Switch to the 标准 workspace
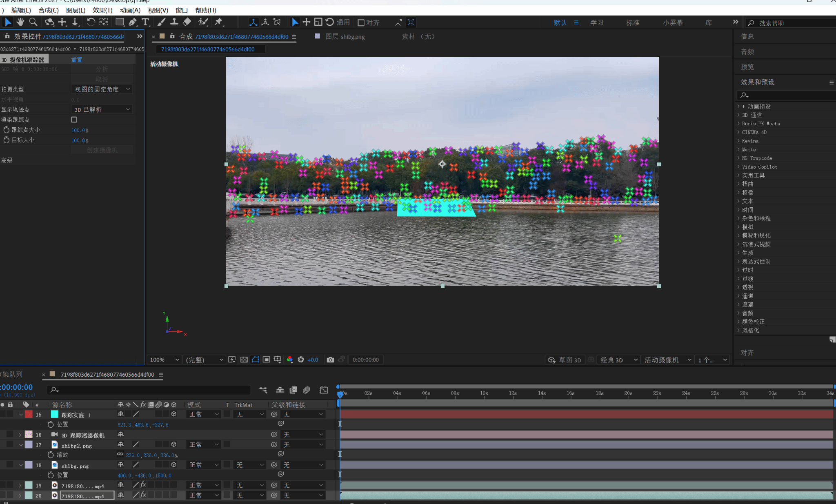 pyautogui.click(x=633, y=22)
